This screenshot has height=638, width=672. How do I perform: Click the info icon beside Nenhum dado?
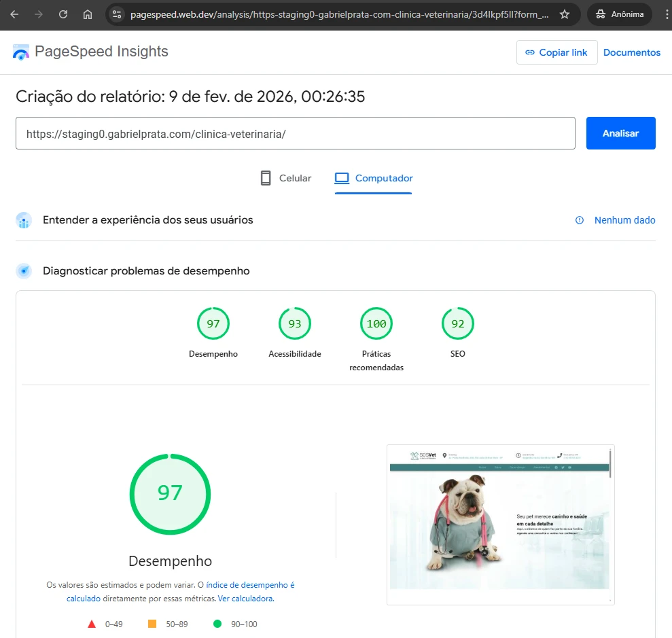(580, 220)
